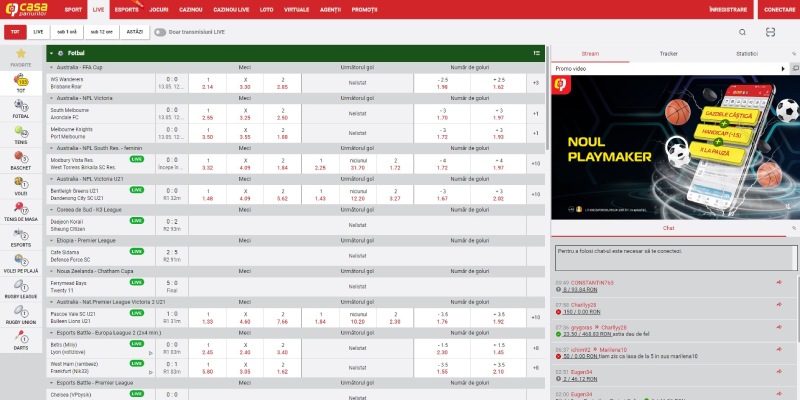Click the CONECTARE button
The width and height of the screenshot is (800, 400).
[x=780, y=10]
